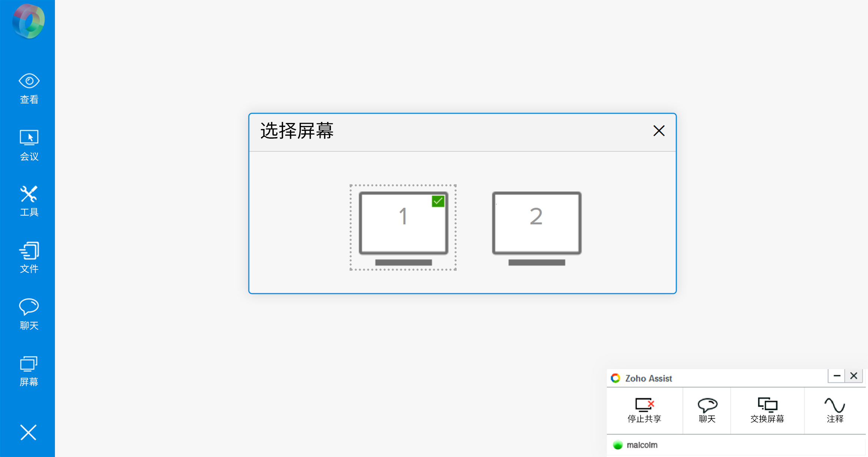Minimize the Zoho Assist panel

pos(836,376)
